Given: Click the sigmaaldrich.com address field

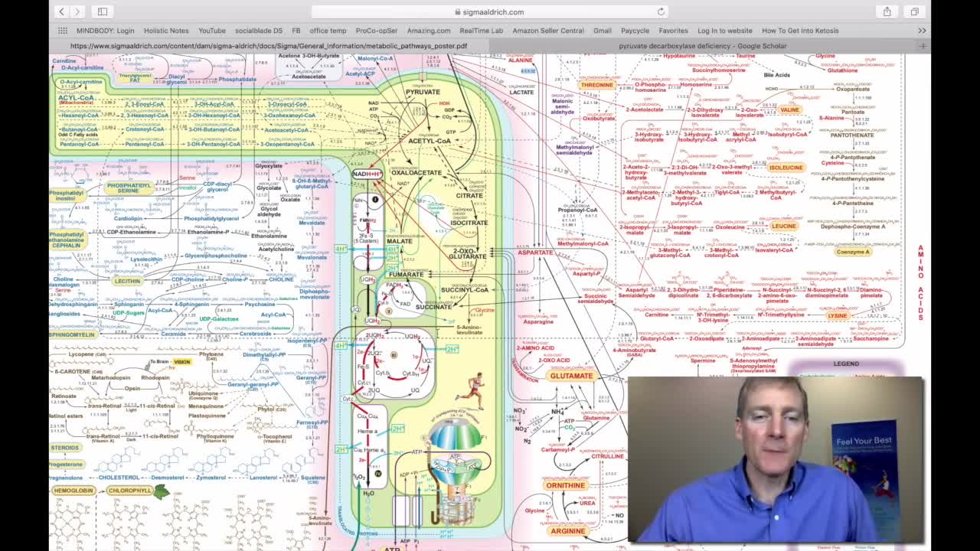Looking at the screenshot, I should coord(490,11).
